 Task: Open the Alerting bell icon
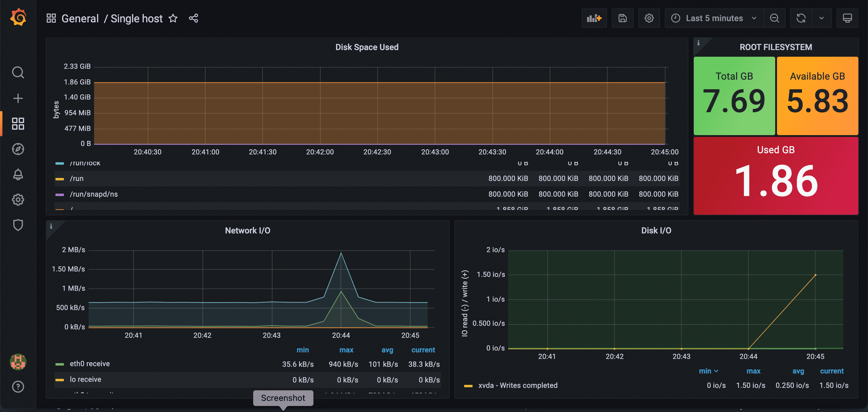[x=18, y=174]
